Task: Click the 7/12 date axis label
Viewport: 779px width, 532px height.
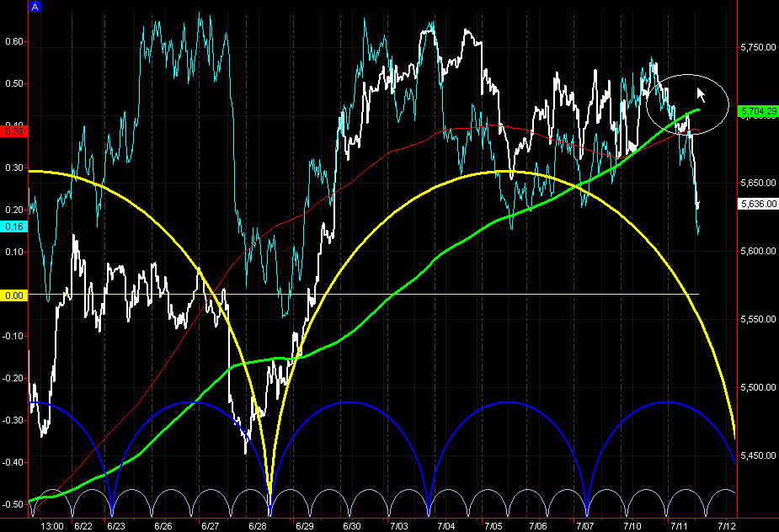Action: click(727, 526)
